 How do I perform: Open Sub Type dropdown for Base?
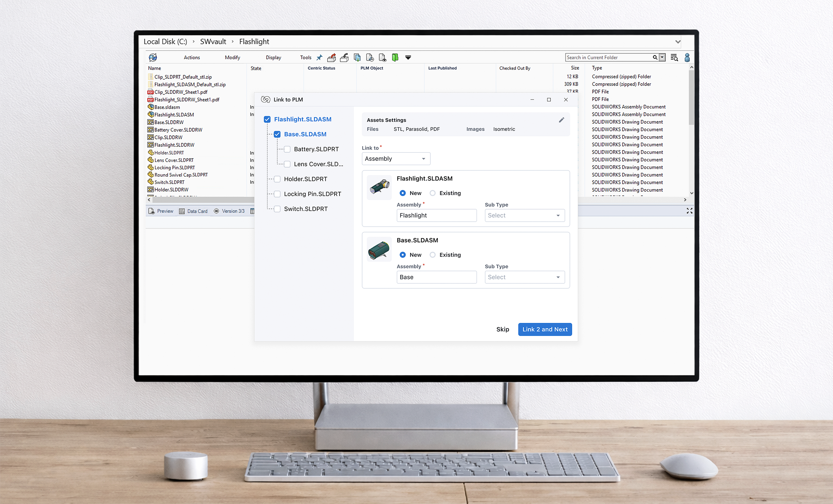pyautogui.click(x=524, y=277)
